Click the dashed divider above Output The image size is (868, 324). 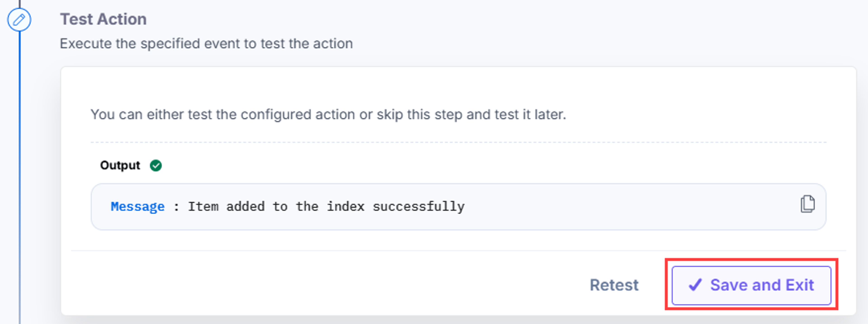(x=458, y=142)
